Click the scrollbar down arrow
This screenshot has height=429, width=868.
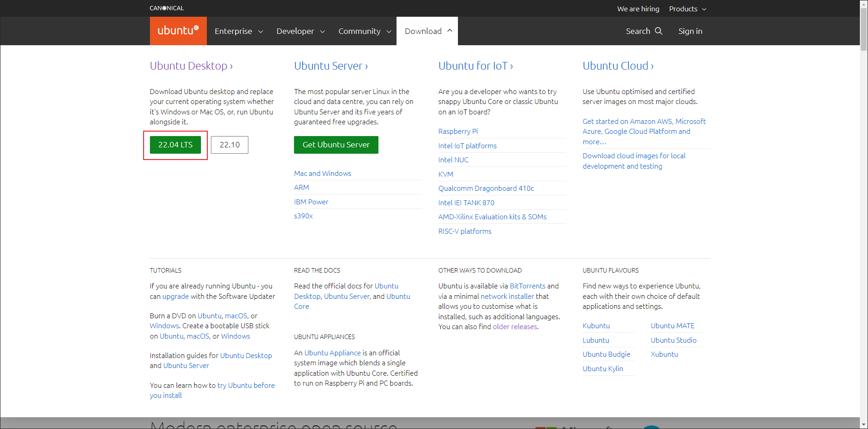[863, 425]
